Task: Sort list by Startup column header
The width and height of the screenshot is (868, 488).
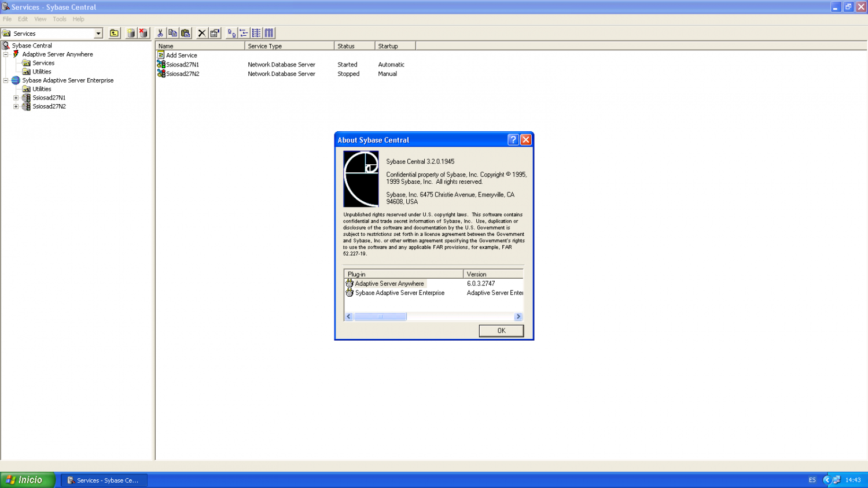Action: 395,46
